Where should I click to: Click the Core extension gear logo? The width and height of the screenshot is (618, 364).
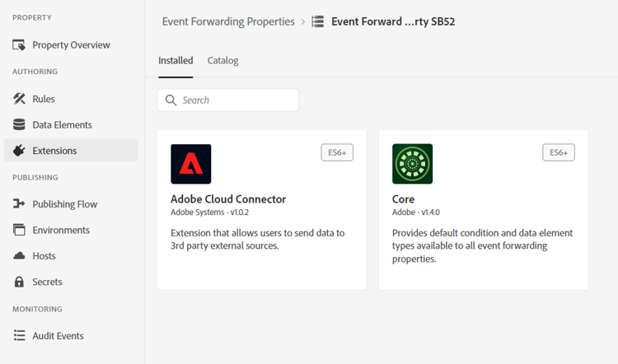click(x=412, y=164)
